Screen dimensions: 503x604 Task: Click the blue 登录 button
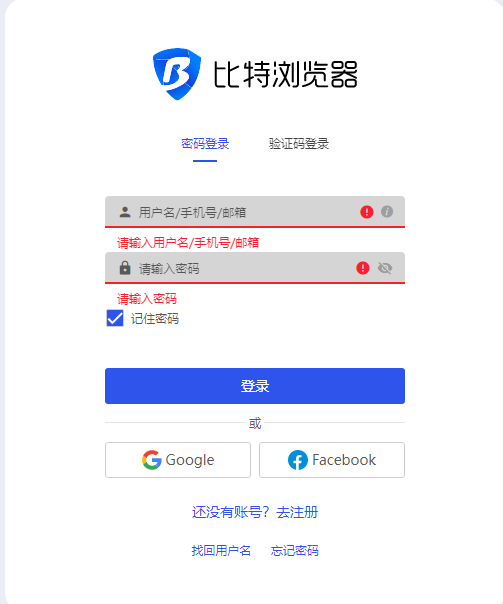coord(255,386)
